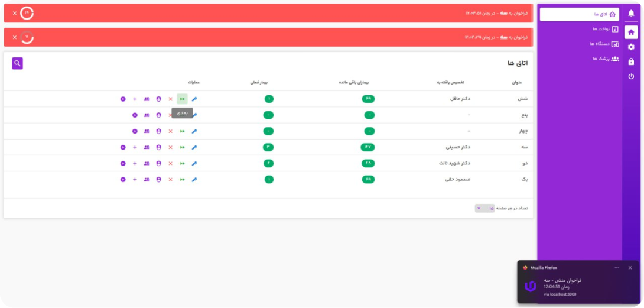Image resolution: width=644 pixels, height=308 pixels.
Task: Click the green next icon for room سه
Action: (x=183, y=147)
